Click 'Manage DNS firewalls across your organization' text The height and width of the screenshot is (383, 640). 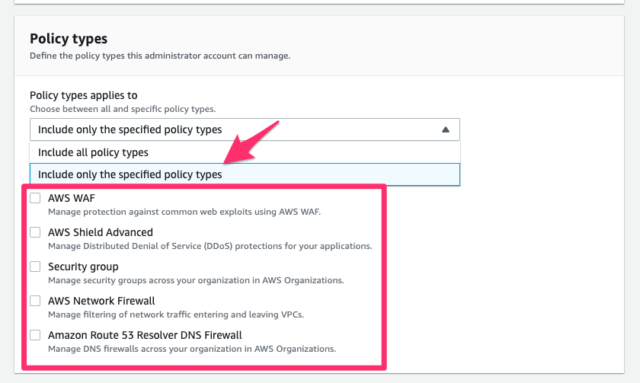[x=192, y=349]
